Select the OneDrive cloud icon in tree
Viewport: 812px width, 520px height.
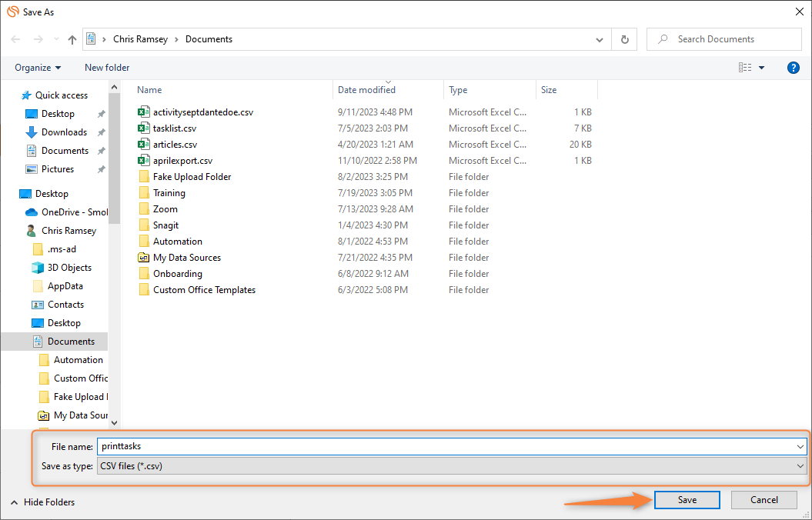point(32,212)
